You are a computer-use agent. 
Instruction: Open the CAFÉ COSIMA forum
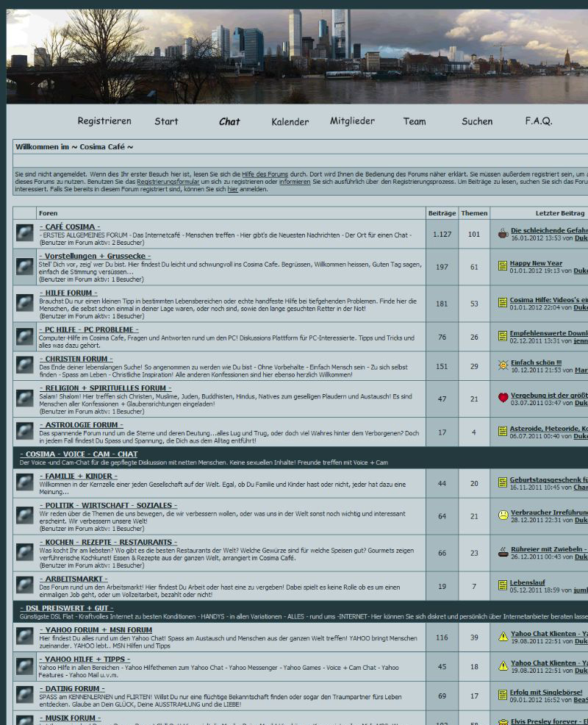coord(70,226)
